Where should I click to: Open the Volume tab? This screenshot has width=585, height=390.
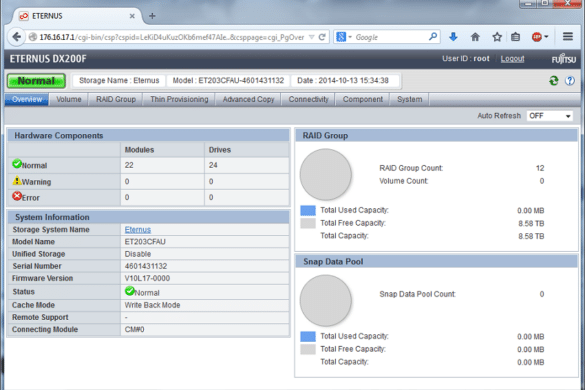pos(69,99)
